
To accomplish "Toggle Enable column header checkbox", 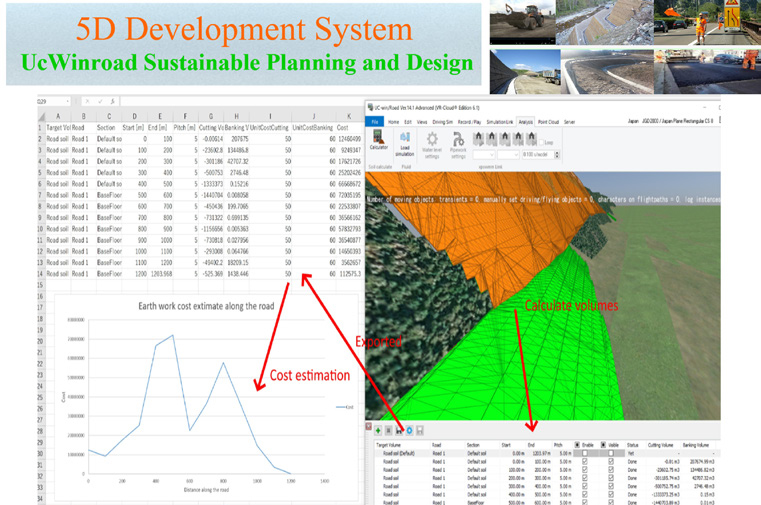I will coord(577,445).
